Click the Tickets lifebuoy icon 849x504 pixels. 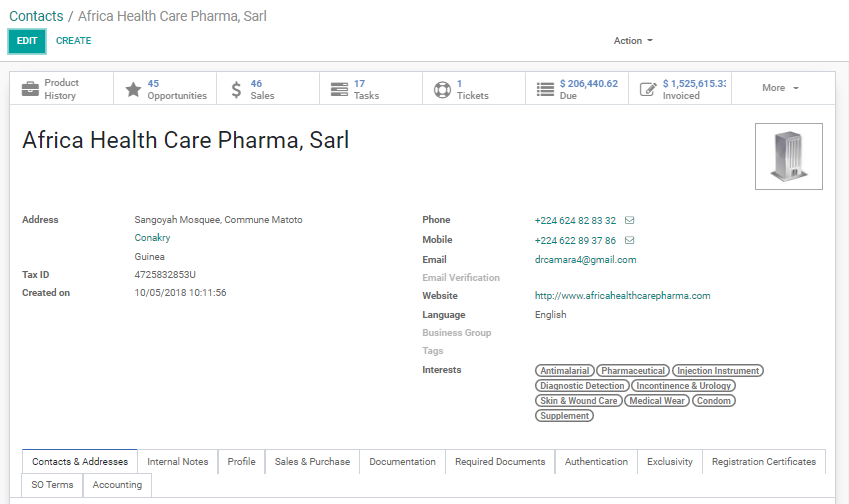pyautogui.click(x=442, y=89)
